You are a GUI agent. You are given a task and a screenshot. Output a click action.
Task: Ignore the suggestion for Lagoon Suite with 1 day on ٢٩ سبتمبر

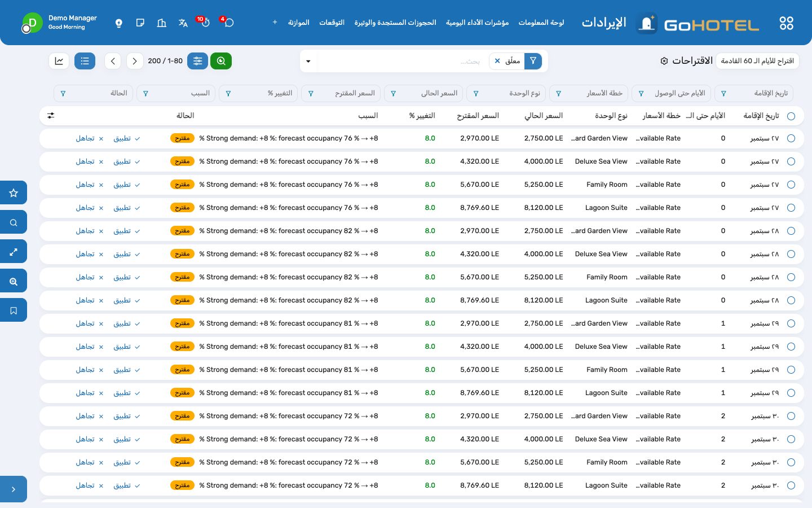tap(89, 393)
